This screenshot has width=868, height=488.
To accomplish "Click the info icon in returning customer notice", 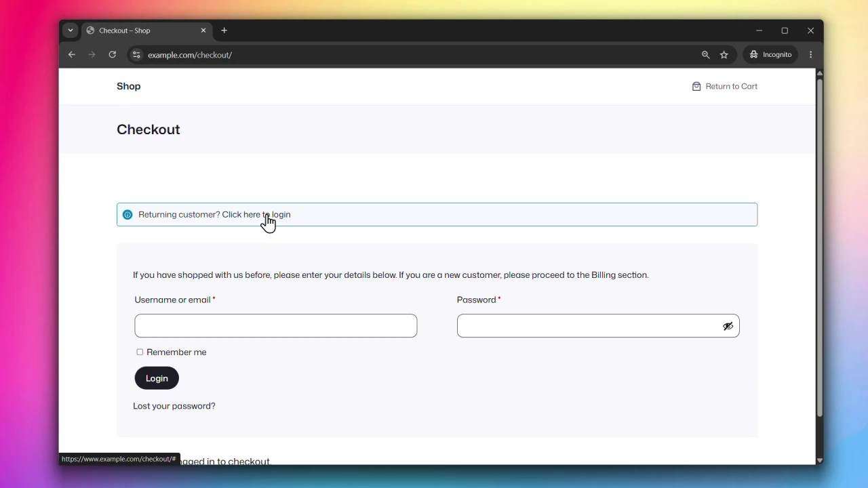I will pos(127,215).
